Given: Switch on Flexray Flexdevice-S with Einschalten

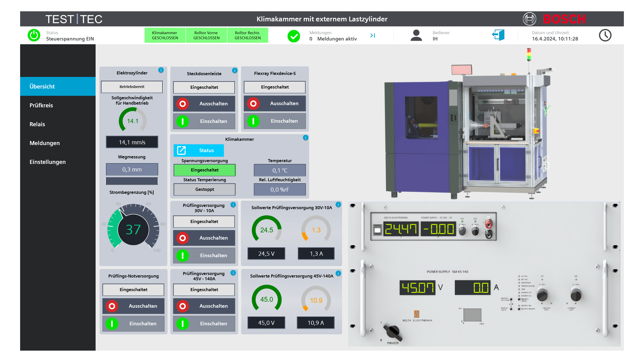Looking at the screenshot, I should pyautogui.click(x=275, y=121).
